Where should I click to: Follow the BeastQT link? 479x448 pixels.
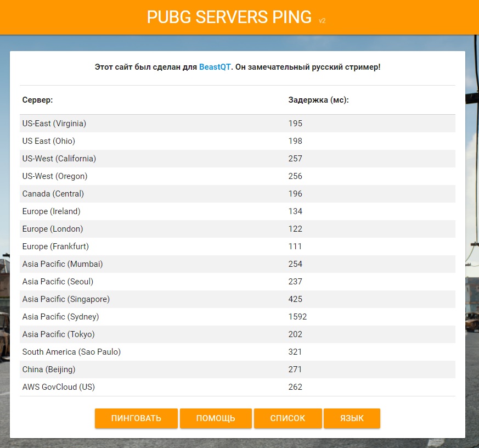(215, 67)
